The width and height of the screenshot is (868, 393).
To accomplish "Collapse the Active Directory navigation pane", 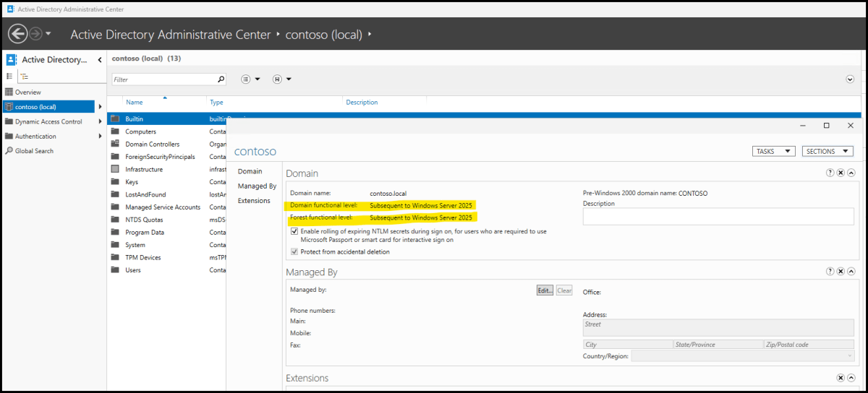I will [x=100, y=60].
